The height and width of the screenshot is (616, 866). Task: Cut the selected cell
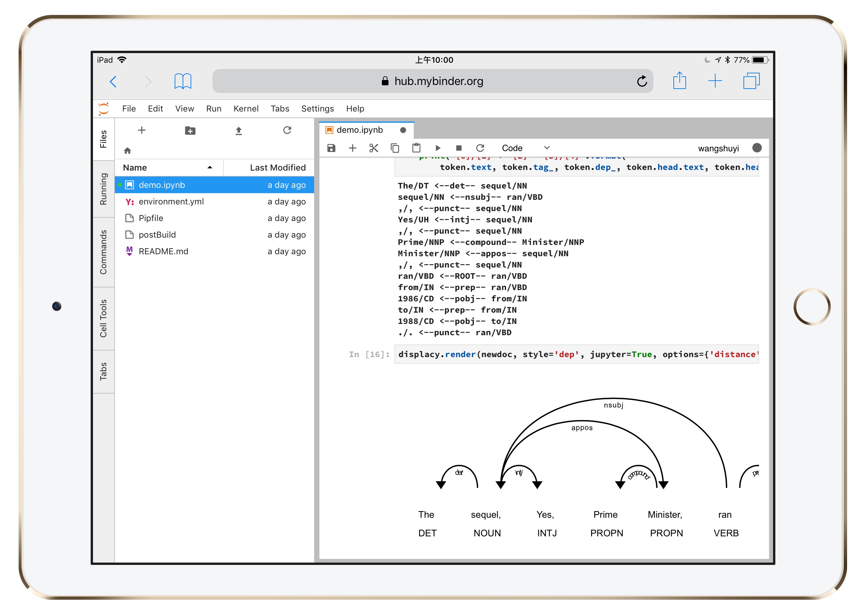coord(374,148)
